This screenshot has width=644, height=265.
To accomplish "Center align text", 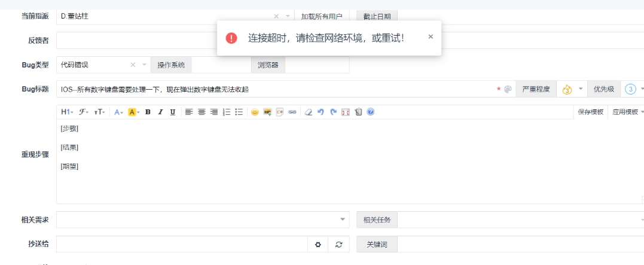I will click(x=202, y=112).
